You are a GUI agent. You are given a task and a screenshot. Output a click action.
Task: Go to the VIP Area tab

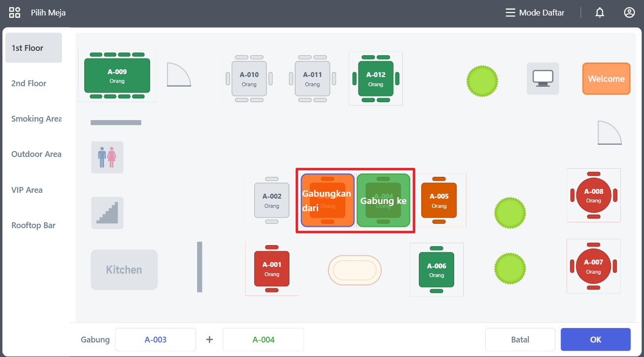pyautogui.click(x=27, y=190)
